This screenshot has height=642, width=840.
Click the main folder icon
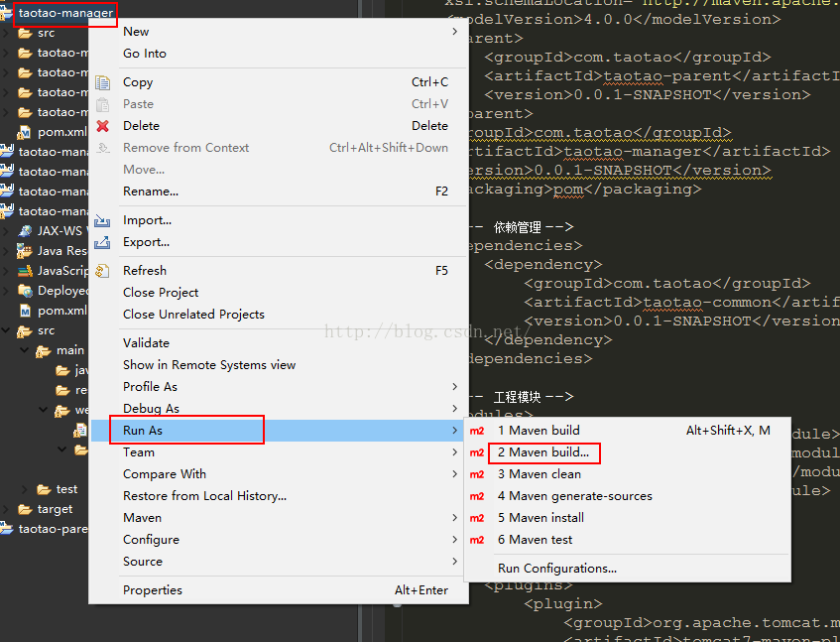[x=44, y=351]
